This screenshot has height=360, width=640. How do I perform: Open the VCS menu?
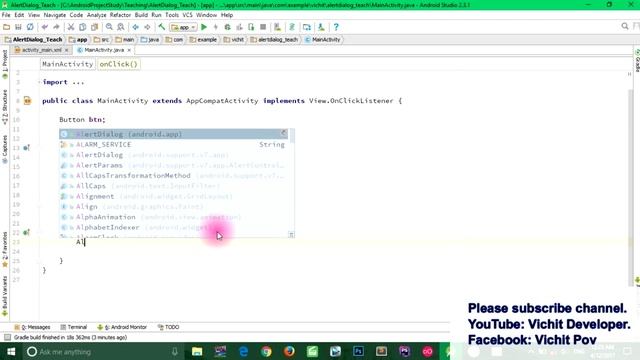coord(187,15)
